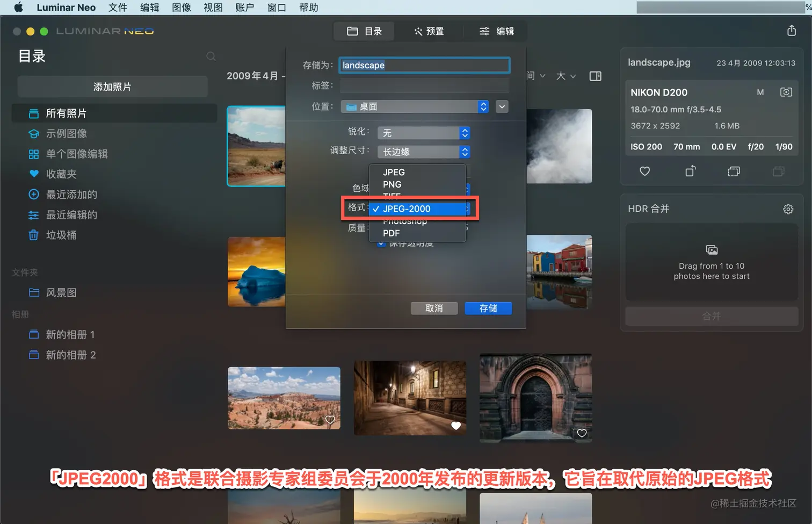Open the 大 thumbnail size dropdown

(x=565, y=76)
